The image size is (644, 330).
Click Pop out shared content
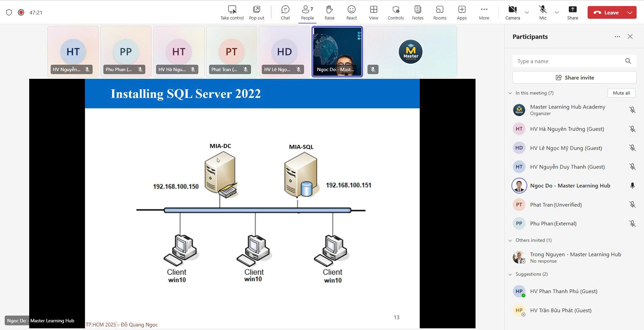(x=256, y=13)
